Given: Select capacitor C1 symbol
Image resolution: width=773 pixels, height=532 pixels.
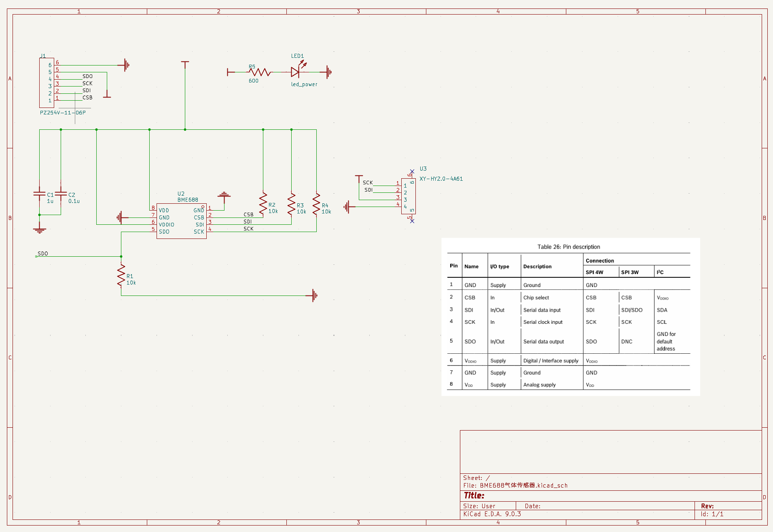Looking at the screenshot, I should coord(39,194).
